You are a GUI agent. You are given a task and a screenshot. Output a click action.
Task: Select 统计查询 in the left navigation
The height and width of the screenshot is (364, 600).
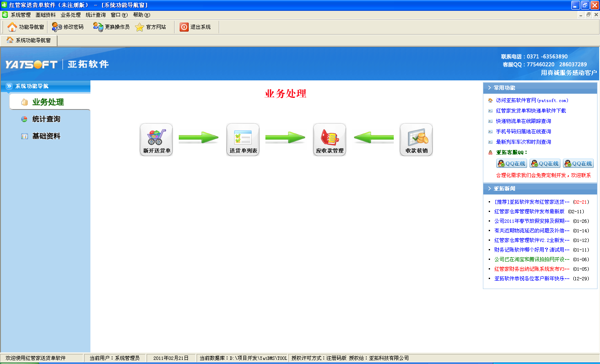pos(46,119)
